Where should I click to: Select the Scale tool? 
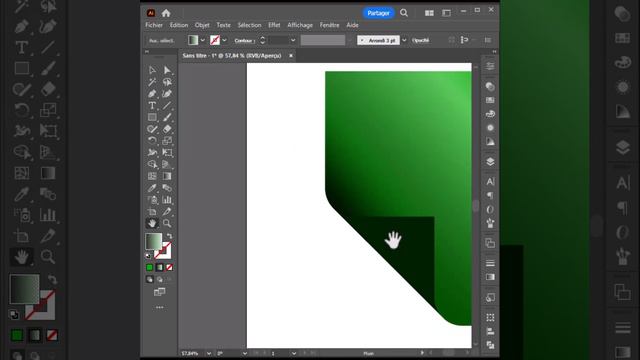pyautogui.click(x=167, y=141)
